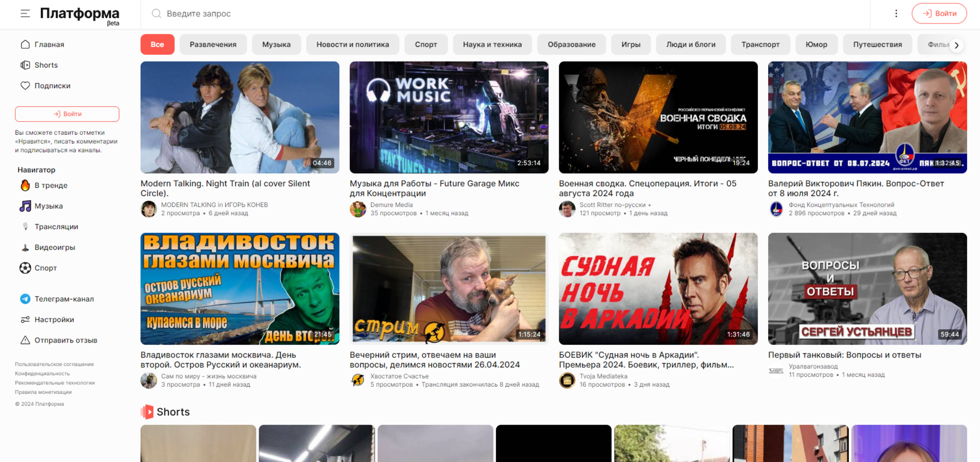
Task: Open Настройки sliders icon
Action: [x=25, y=320]
